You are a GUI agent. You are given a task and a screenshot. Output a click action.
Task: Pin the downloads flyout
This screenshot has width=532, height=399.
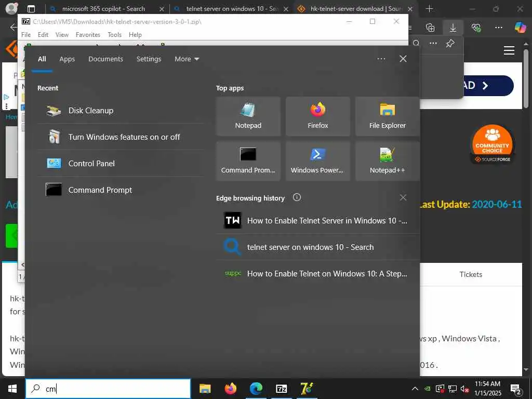450,44
